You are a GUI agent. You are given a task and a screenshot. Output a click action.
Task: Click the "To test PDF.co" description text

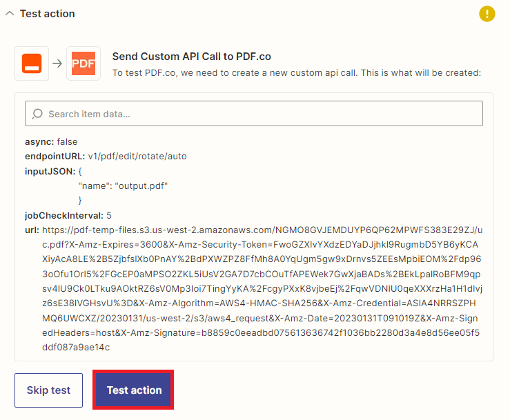296,72
